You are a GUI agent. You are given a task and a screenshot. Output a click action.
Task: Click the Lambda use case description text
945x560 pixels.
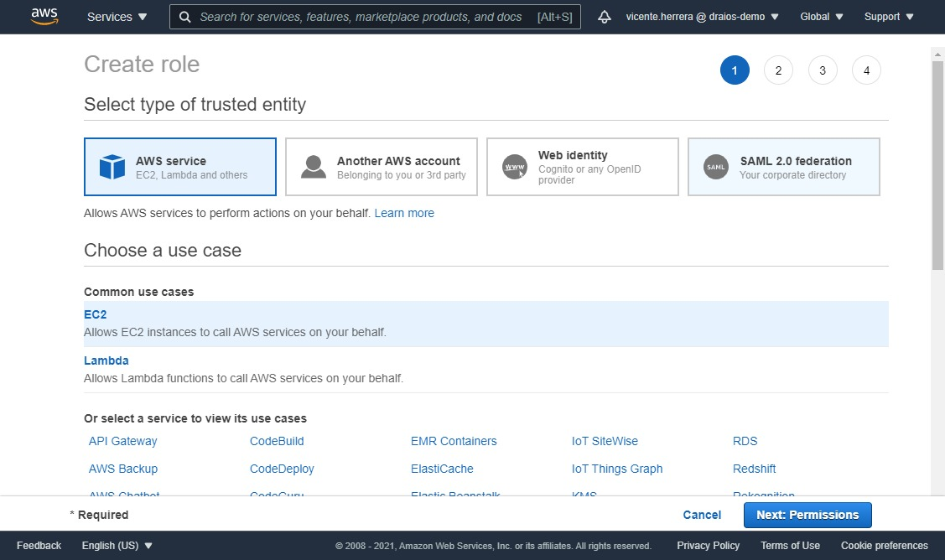(x=243, y=379)
